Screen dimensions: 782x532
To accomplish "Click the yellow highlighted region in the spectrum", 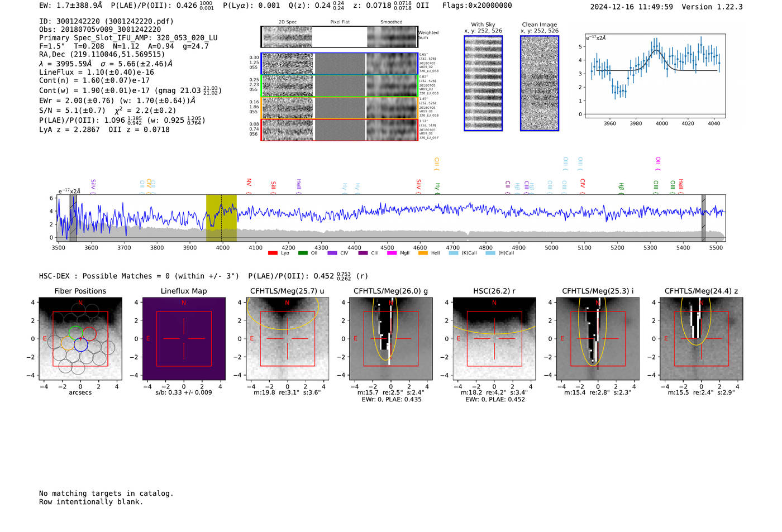I will pyautogui.click(x=221, y=218).
